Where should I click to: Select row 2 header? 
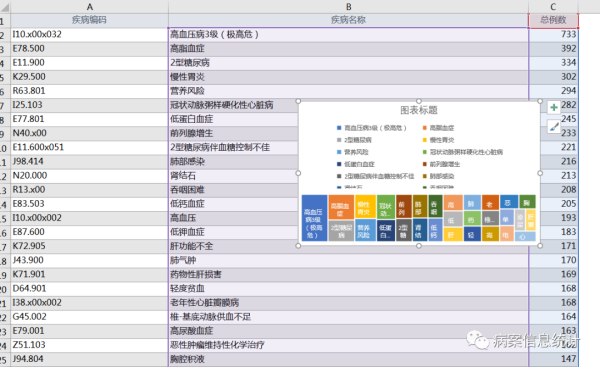pos(5,34)
